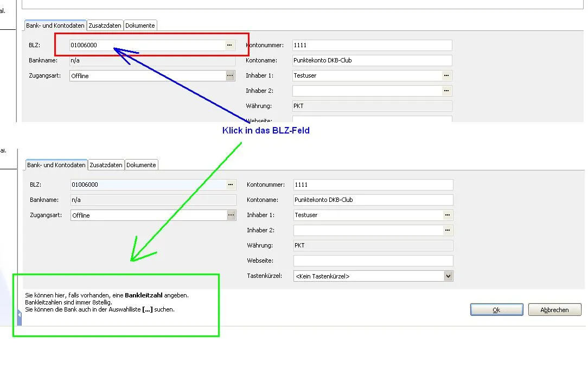This screenshot has height=381, width=588.
Task: Collapse help panel using the small blue arrow handle
Action: tap(20, 315)
